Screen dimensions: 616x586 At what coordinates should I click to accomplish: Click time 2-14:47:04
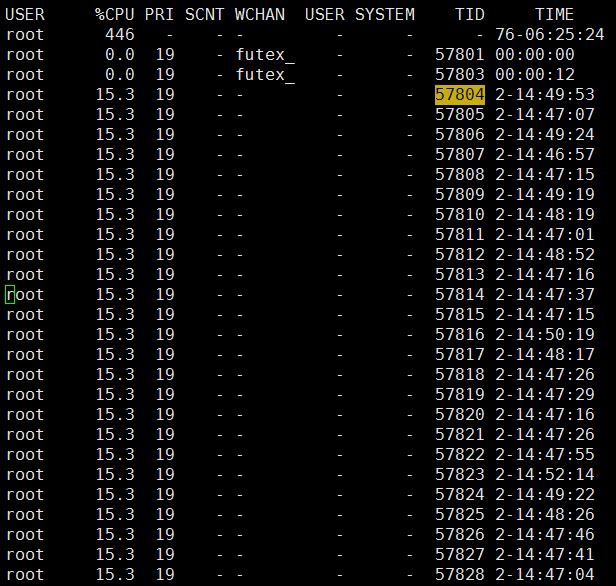point(545,575)
